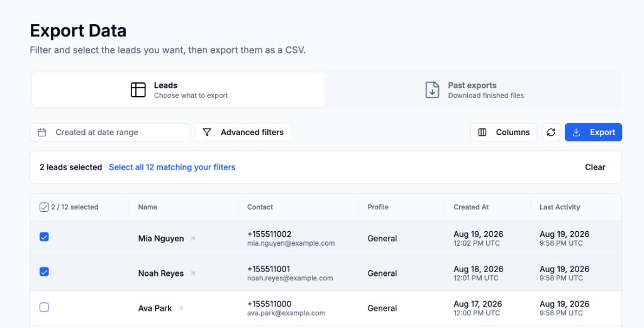The width and height of the screenshot is (644, 328).
Task: Open Mia Nguyen's external link arrow
Action: 192,239
